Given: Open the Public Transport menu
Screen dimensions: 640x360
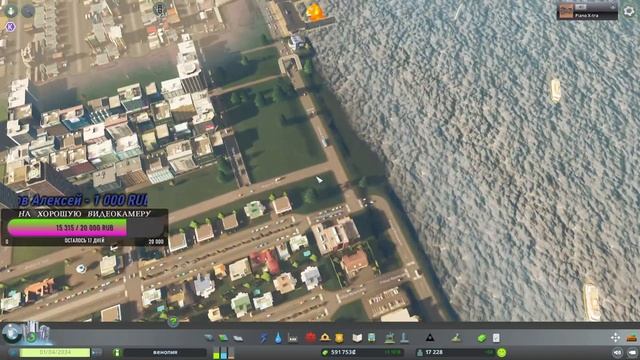Looking at the screenshot, I should coord(371,338).
